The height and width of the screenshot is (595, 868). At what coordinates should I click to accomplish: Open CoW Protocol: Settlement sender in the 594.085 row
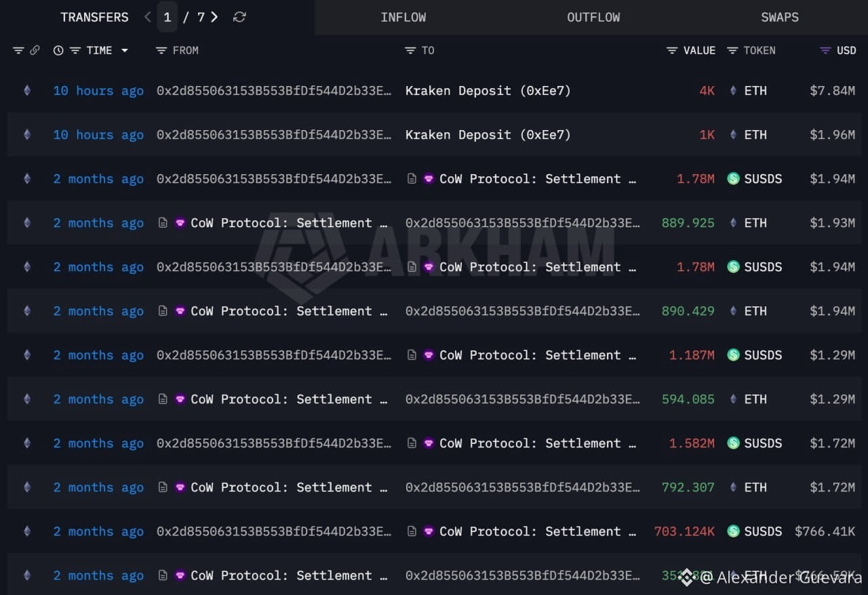coord(290,398)
